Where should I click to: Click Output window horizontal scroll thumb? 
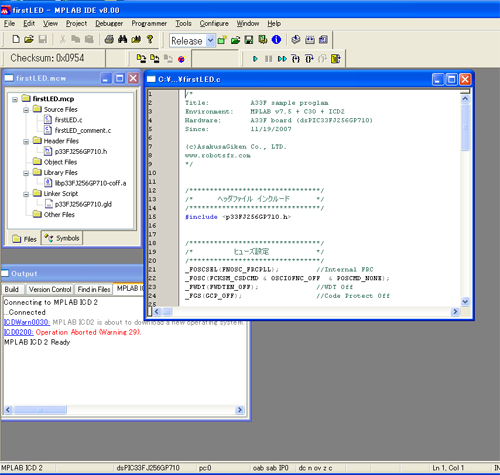click(x=40, y=410)
